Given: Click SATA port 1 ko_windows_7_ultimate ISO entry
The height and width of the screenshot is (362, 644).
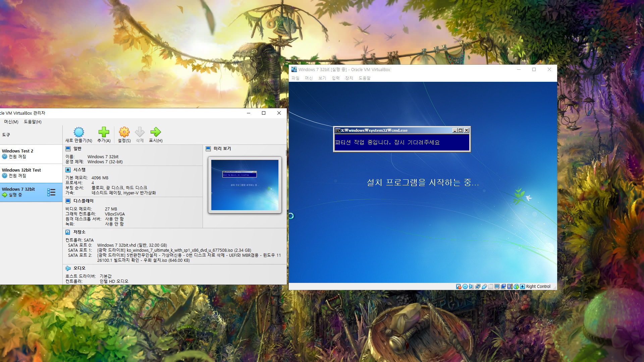Looking at the screenshot, I should [x=174, y=250].
